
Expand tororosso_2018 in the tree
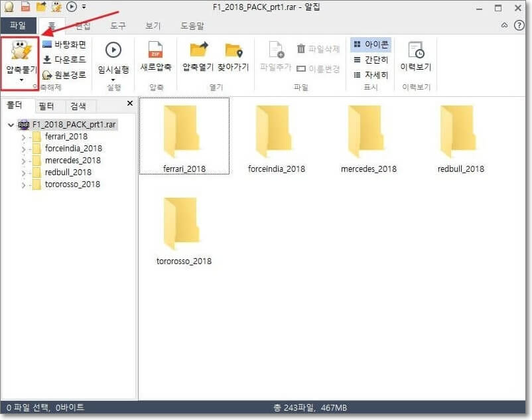23,185
